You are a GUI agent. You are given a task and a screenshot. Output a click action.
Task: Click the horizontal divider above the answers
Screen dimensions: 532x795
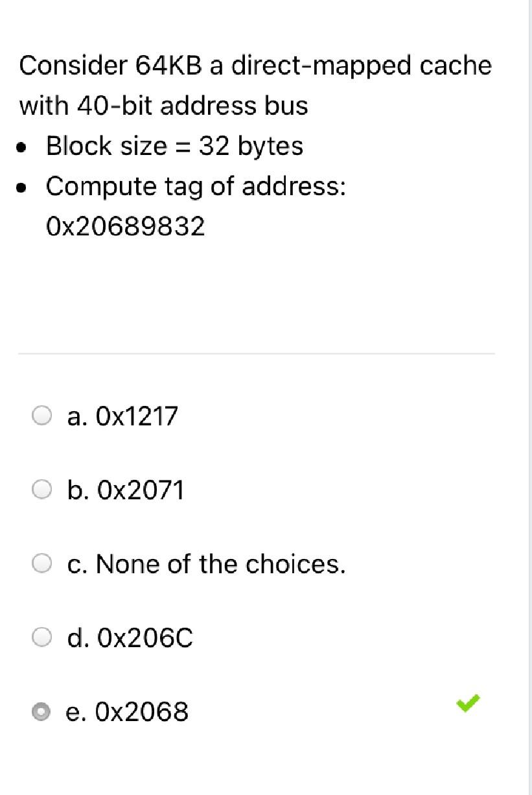pyautogui.click(x=257, y=353)
